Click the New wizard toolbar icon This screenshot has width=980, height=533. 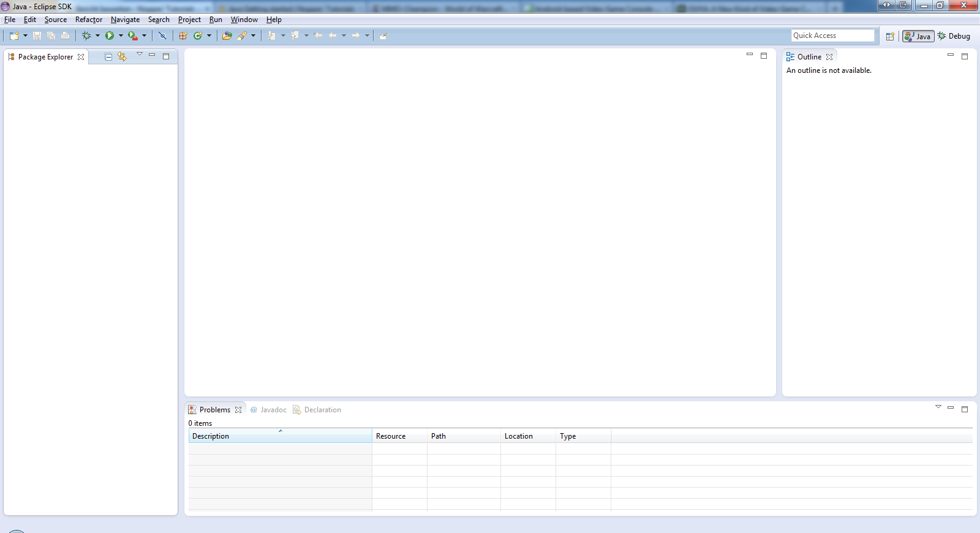click(14, 36)
